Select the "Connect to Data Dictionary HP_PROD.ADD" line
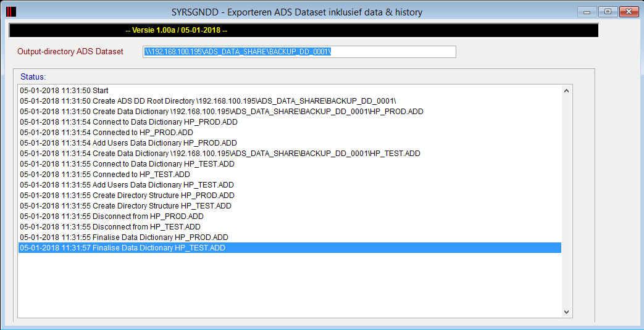The width and height of the screenshot is (644, 330). [x=290, y=122]
